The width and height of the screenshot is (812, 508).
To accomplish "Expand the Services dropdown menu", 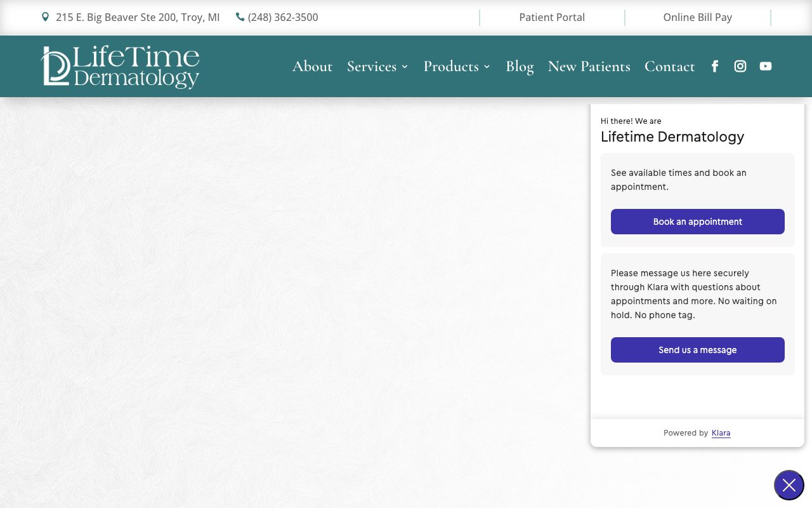I will click(x=372, y=66).
